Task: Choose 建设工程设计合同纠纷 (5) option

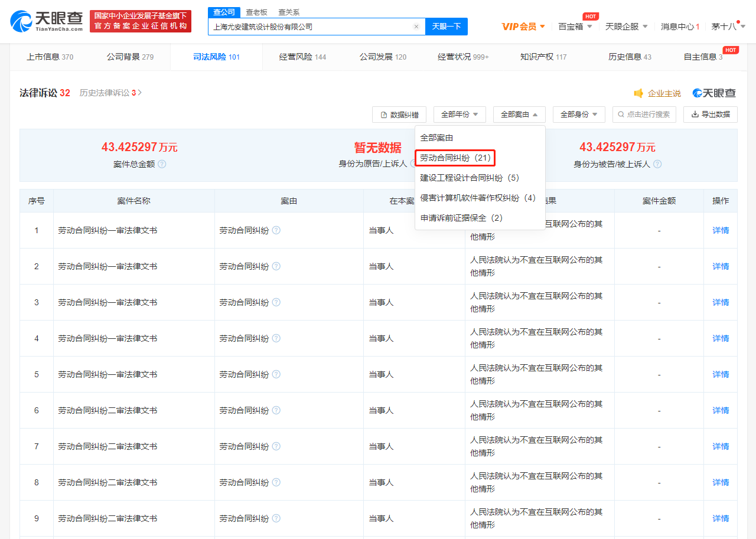Action: coord(469,178)
